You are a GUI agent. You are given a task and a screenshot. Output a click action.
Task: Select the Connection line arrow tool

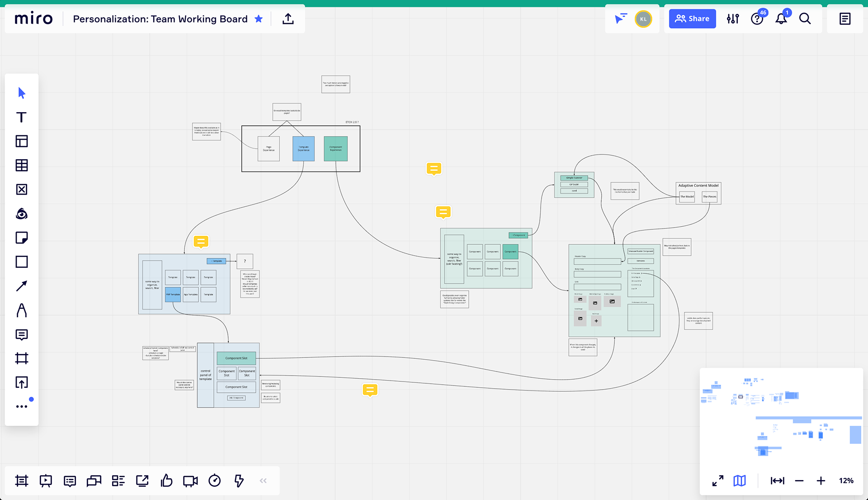21,286
